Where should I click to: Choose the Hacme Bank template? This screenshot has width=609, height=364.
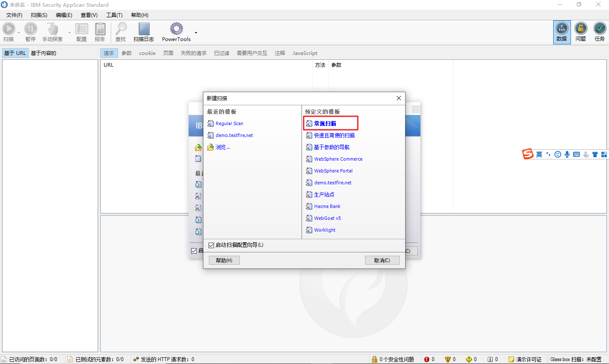(327, 206)
